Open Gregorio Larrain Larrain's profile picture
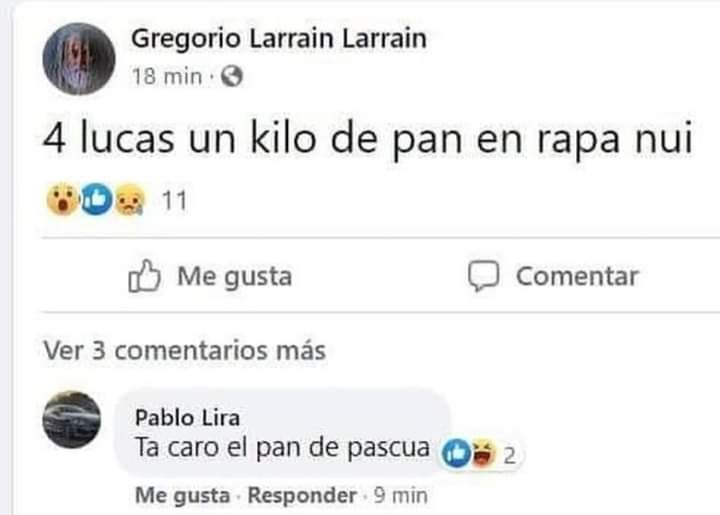This screenshot has height=515, width=720. [79, 59]
